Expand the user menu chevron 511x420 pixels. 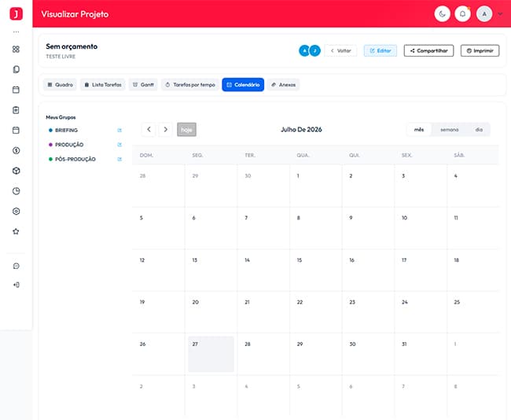tap(500, 14)
